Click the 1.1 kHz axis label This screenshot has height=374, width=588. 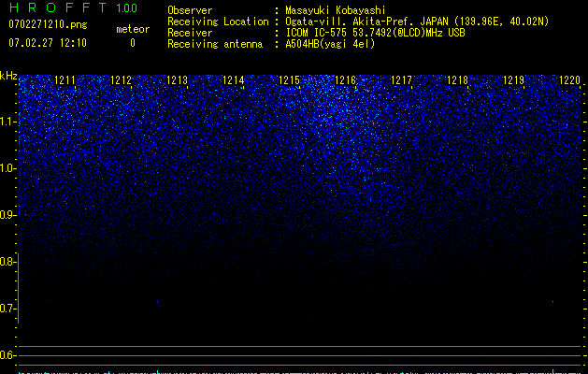(x=7, y=122)
